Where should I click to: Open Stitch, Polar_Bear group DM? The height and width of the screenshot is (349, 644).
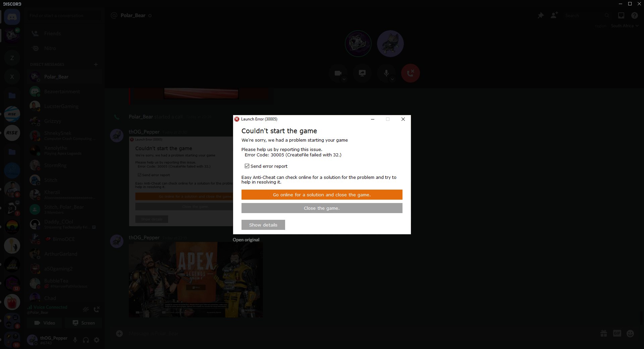click(x=64, y=209)
